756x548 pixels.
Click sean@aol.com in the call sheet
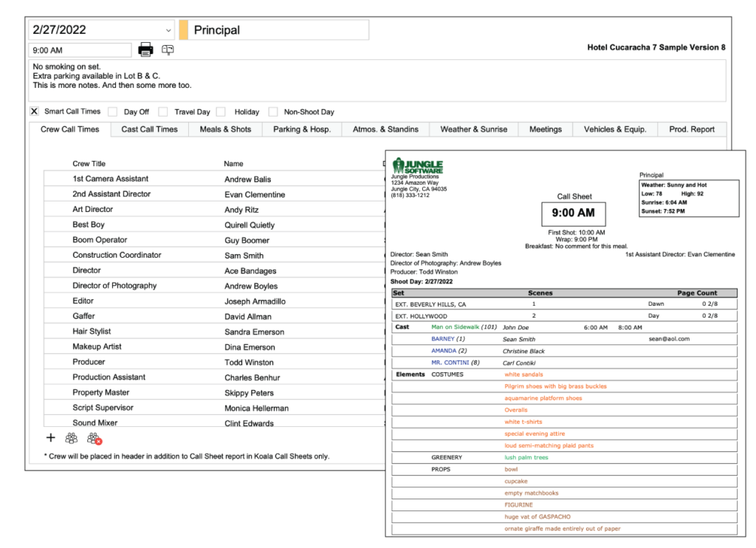tap(669, 339)
